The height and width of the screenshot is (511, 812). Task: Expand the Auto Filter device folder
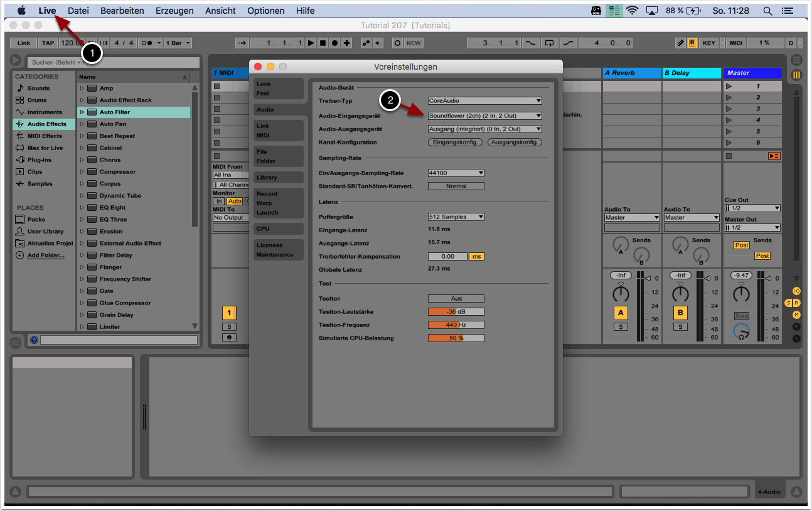(82, 112)
